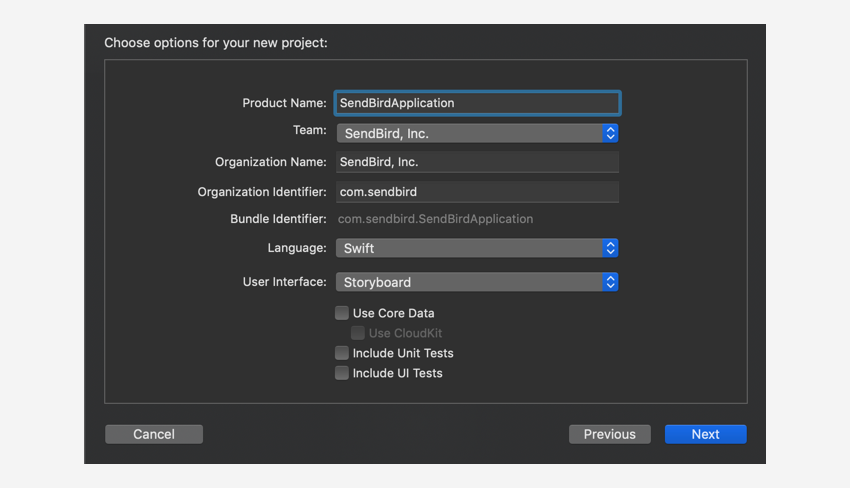Image resolution: width=850 pixels, height=488 pixels.
Task: Go back with the Previous button
Action: [x=609, y=434]
